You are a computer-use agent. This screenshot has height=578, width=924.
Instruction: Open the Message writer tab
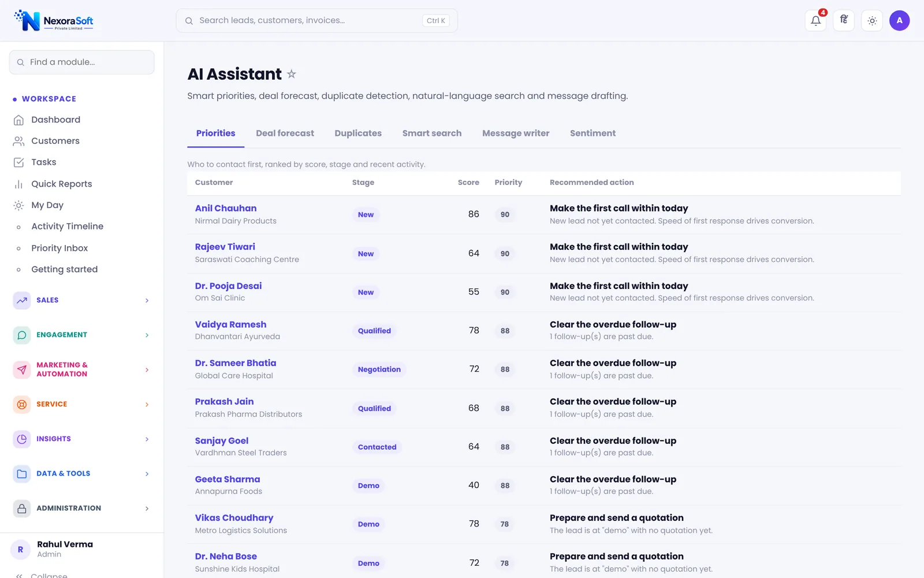point(516,134)
